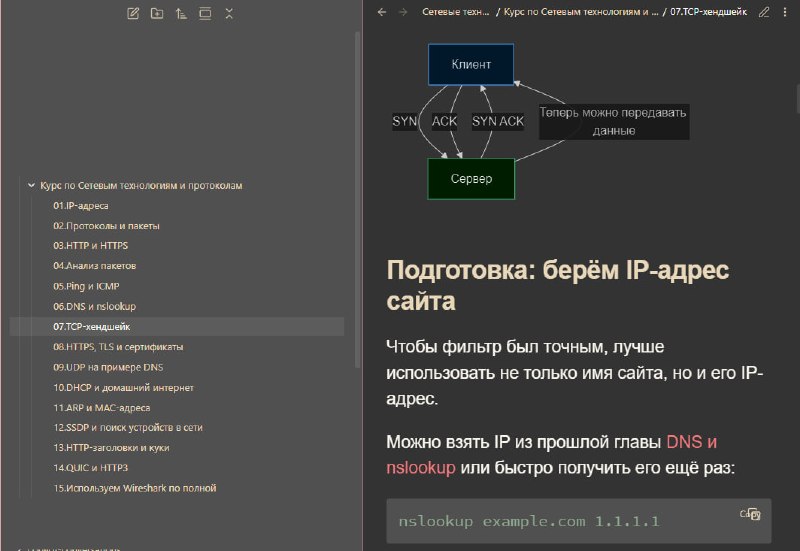Screen dimensions: 800x551
Task: Change the file sort order
Action: point(181,14)
